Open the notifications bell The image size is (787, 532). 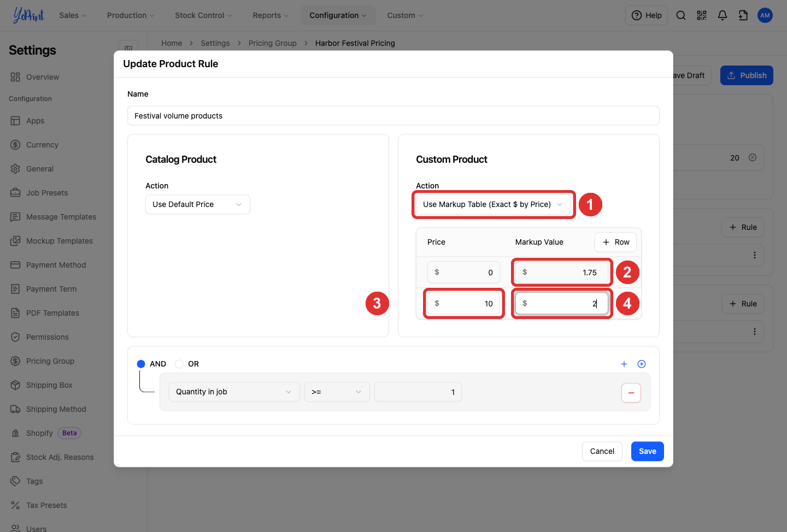click(723, 15)
